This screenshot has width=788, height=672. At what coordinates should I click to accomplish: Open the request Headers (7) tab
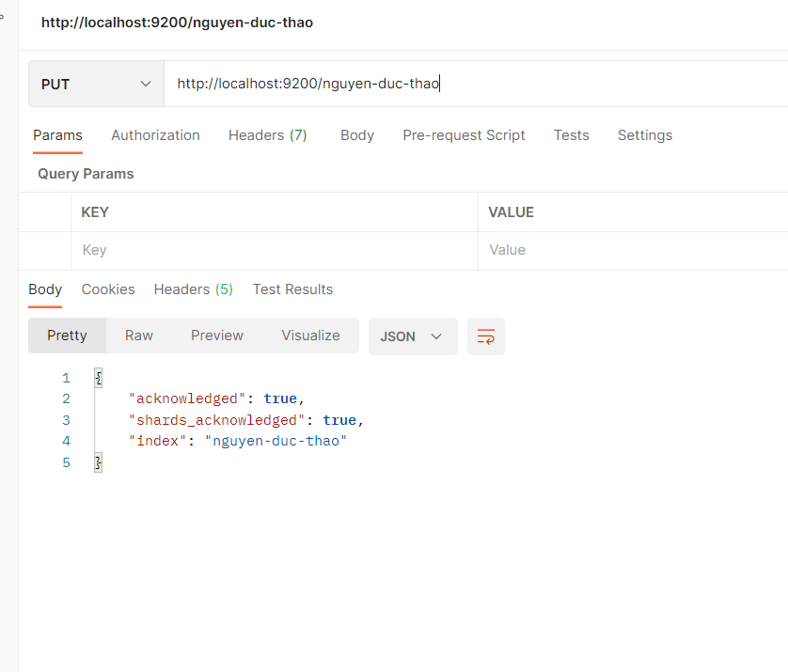pos(267,135)
